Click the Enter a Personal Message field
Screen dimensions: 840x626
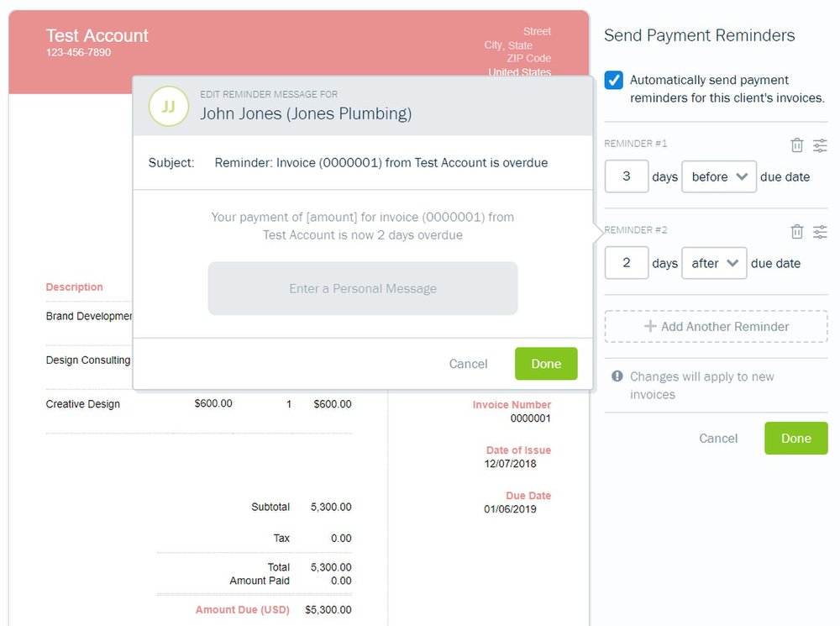coord(362,288)
